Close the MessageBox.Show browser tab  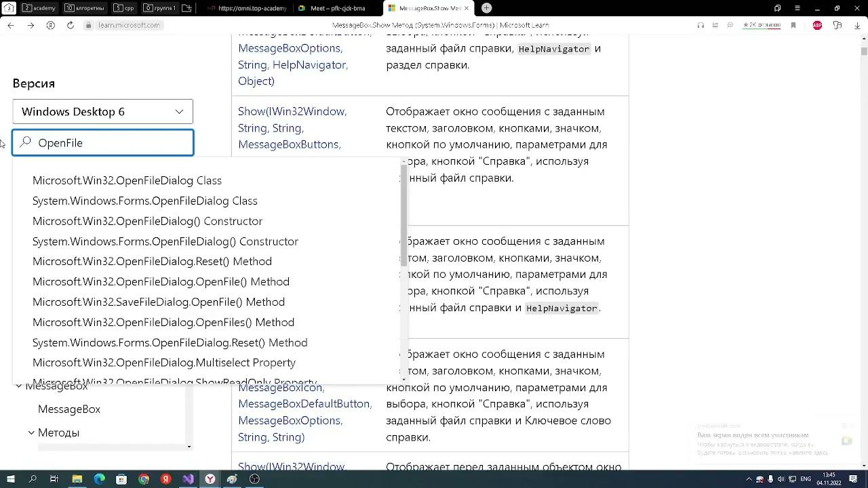tap(467, 8)
